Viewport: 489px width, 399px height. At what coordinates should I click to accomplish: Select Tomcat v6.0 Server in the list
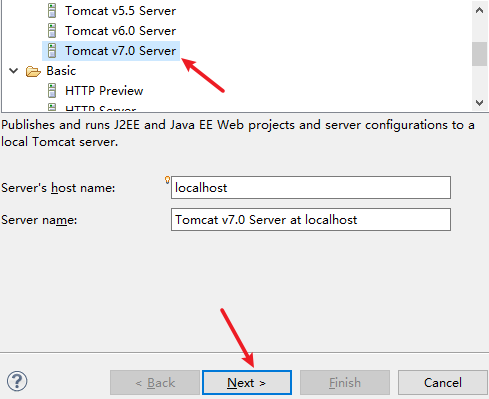click(120, 31)
